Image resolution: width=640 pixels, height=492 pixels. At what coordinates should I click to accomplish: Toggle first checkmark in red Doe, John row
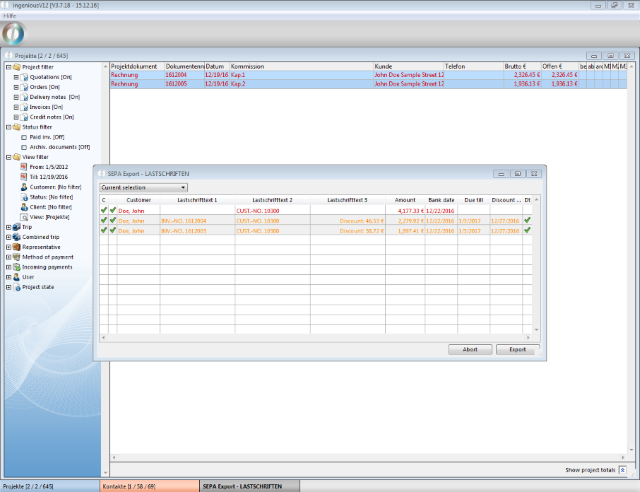pyautogui.click(x=104, y=210)
